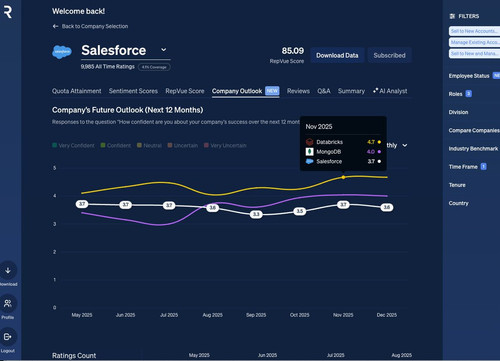Click the Download arrow icon in the sidebar
500x361 pixels.
tap(8, 270)
